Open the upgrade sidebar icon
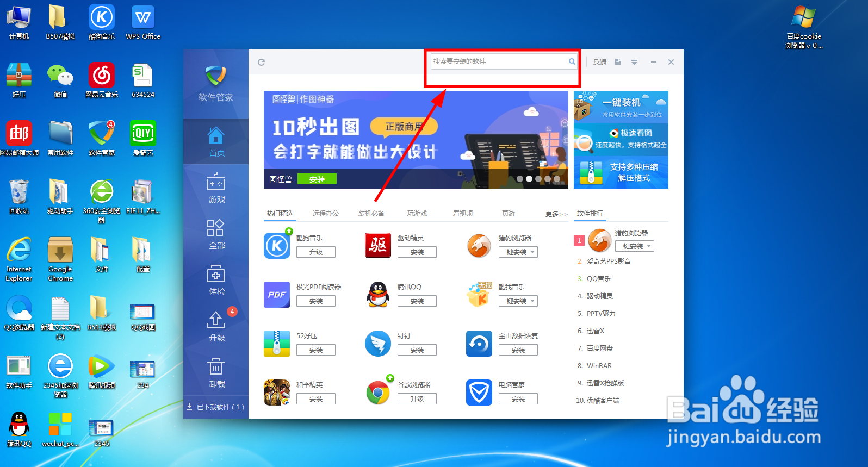This screenshot has height=467, width=868. (216, 320)
